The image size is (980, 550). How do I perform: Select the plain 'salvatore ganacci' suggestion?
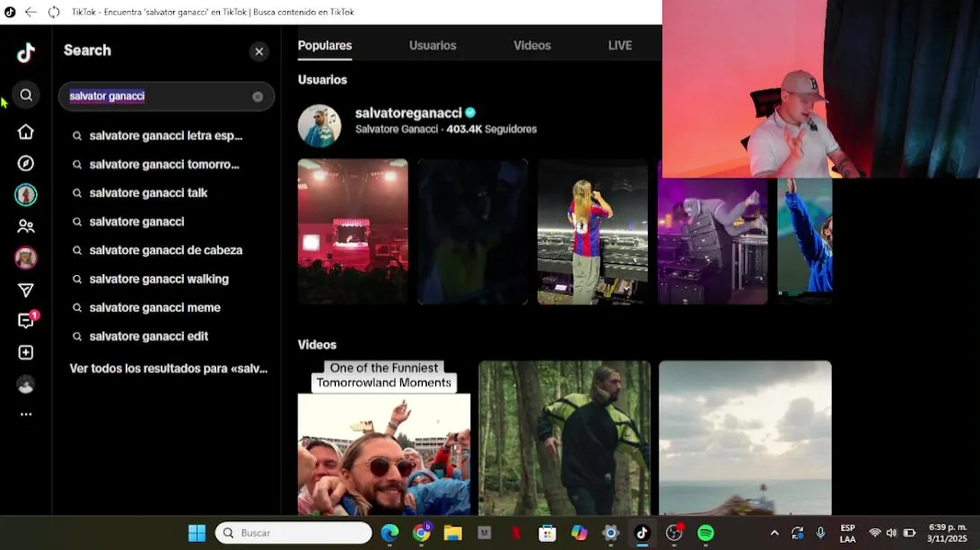137,222
